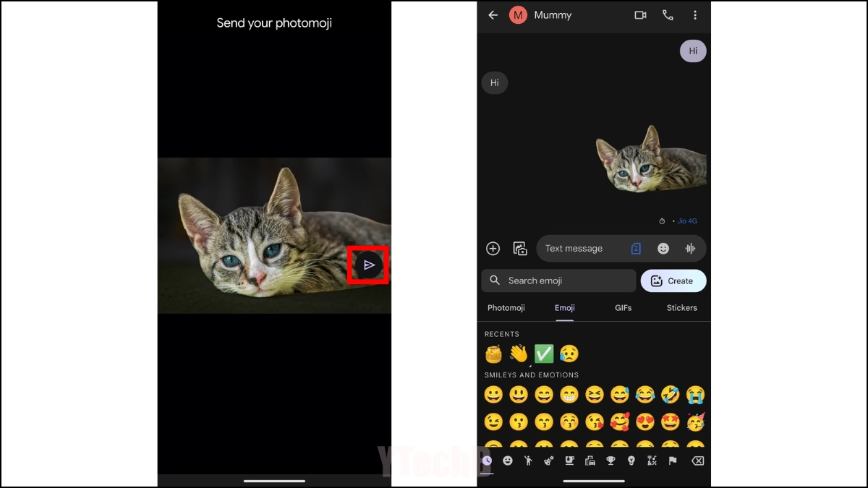This screenshot has width=868, height=488.
Task: Select the received "Hi" message bubble
Action: pos(495,83)
